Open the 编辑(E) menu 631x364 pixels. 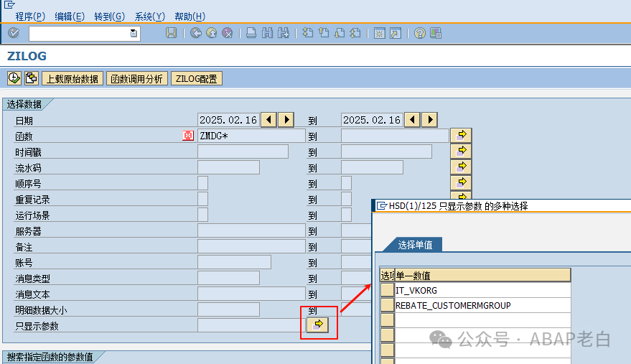tap(70, 17)
